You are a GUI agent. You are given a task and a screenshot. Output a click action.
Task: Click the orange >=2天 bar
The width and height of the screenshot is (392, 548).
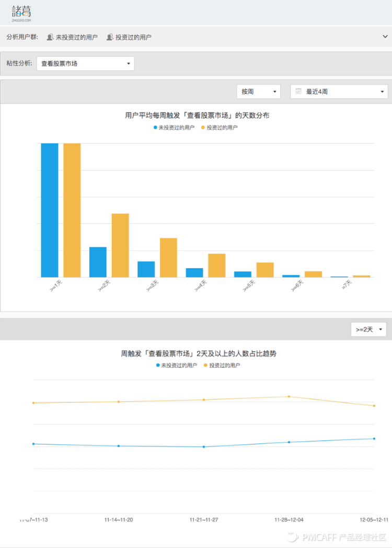[x=120, y=245]
